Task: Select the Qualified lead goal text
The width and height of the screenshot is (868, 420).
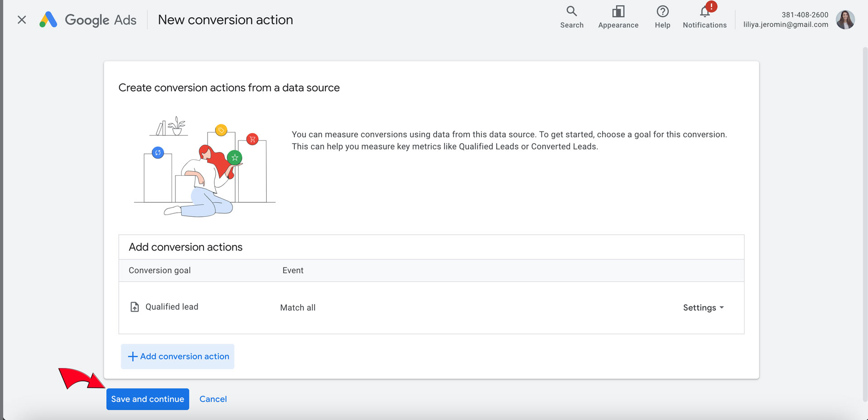Action: coord(172,307)
